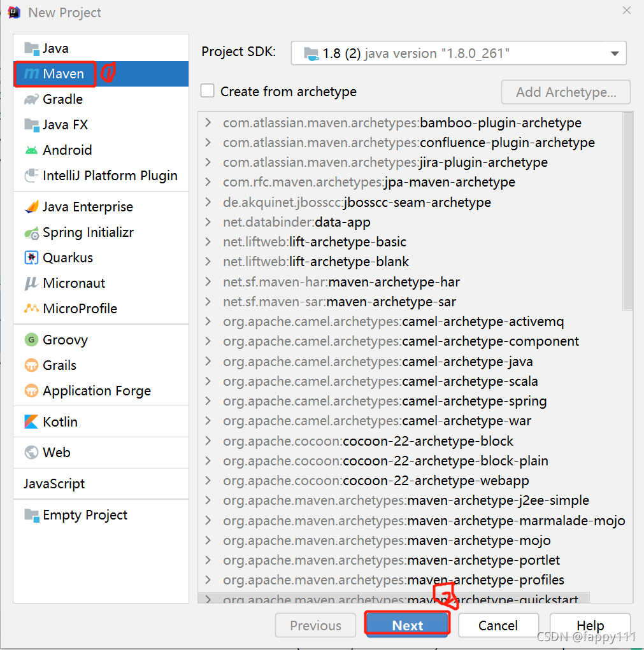The image size is (644, 650).
Task: Open the Project SDK dropdown arrow
Action: [615, 53]
